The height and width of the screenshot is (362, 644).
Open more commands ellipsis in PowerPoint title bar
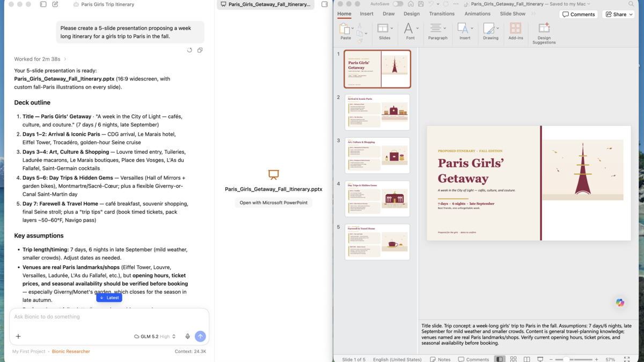[x=456, y=4]
